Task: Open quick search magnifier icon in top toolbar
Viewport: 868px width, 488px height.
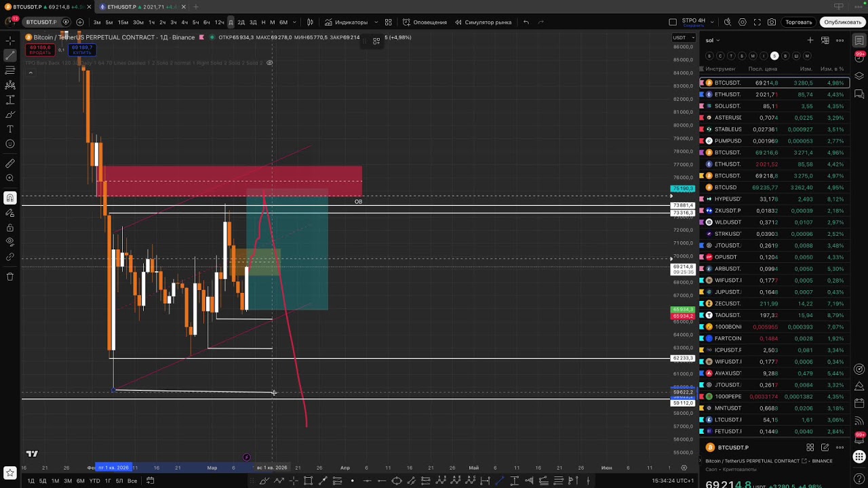Action: (728, 22)
